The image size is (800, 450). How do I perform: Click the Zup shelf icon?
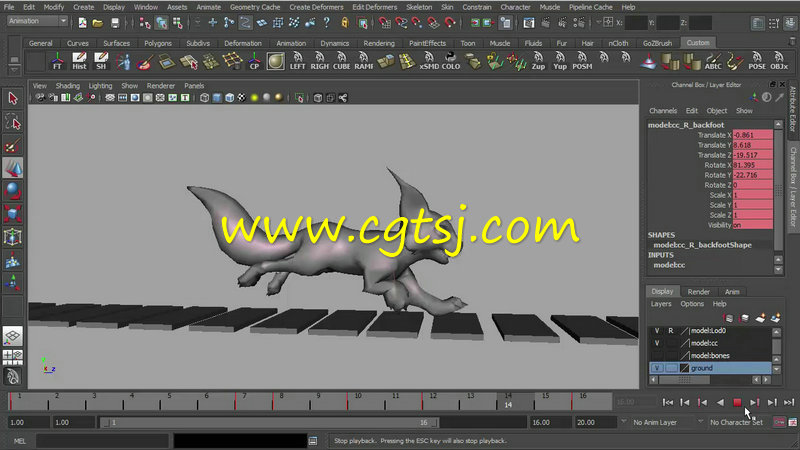(x=538, y=61)
